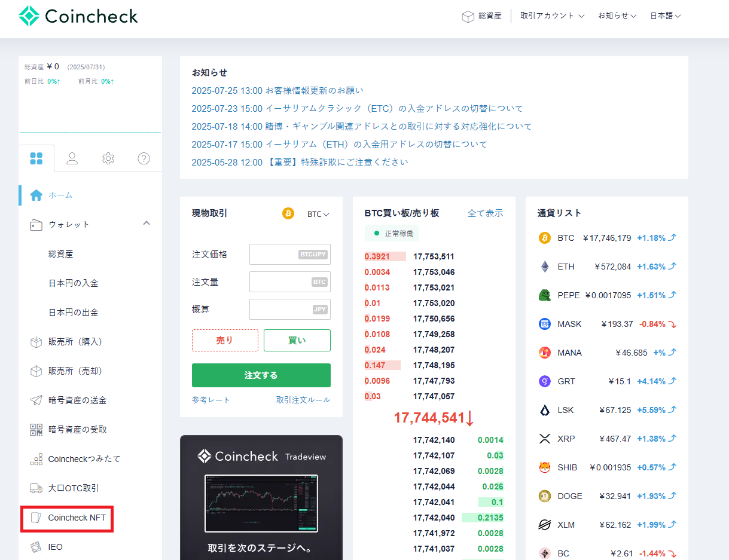
Task: Open the help question mark tab
Action: pyautogui.click(x=144, y=158)
